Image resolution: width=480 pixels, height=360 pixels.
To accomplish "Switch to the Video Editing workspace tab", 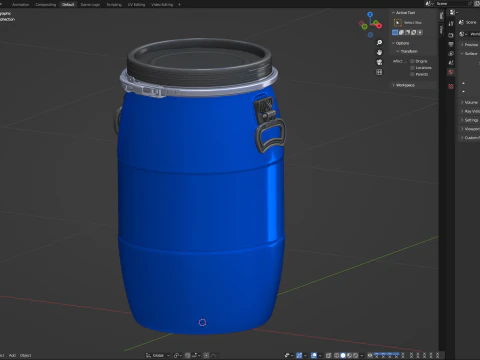I will pos(162,5).
